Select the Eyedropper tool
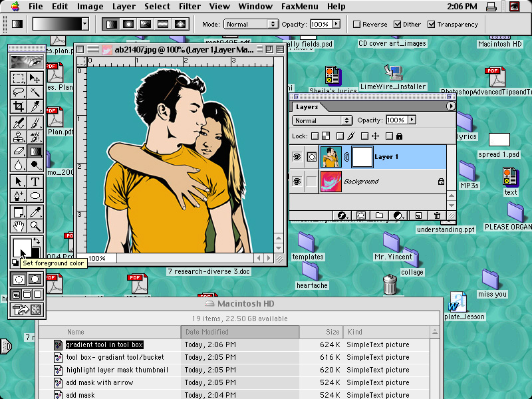Screen dimensions: 532x399 35,212
